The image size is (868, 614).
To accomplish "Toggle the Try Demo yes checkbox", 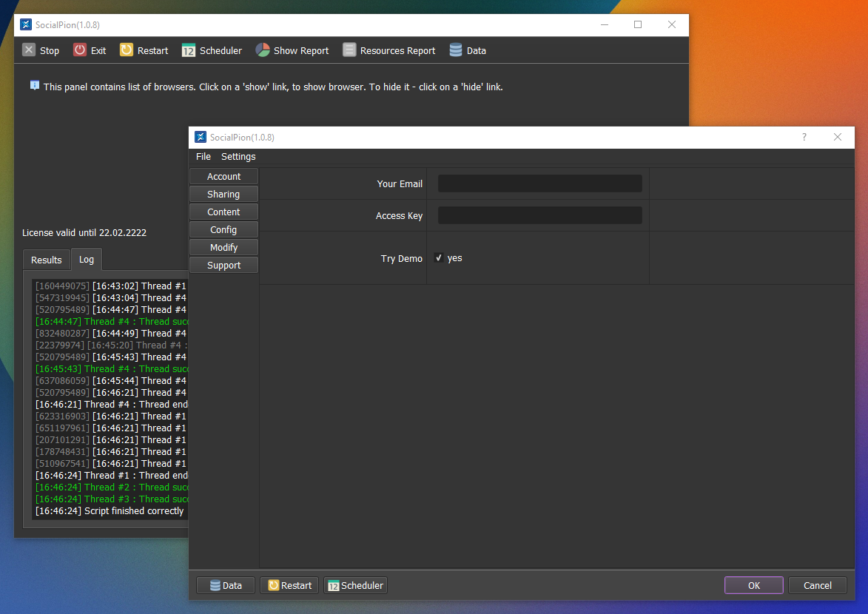I will pyautogui.click(x=438, y=258).
